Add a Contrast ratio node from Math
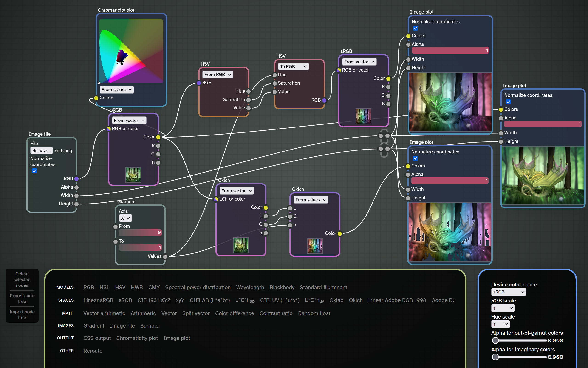Screen dimensions: 588x368 click(x=276, y=313)
